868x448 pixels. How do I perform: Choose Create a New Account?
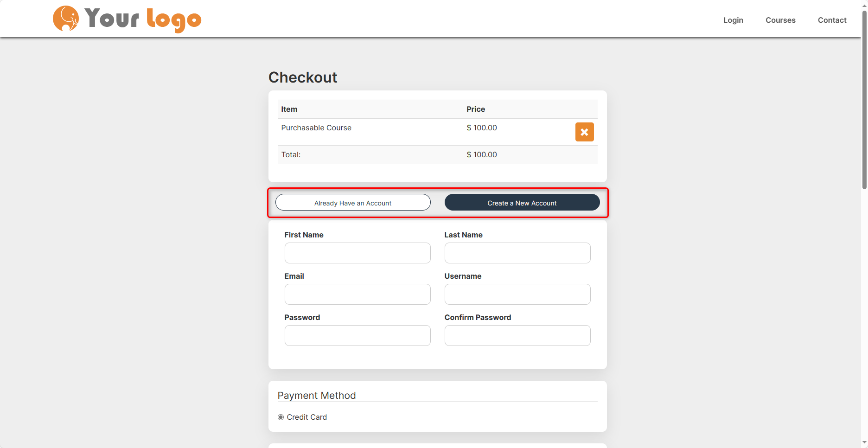click(x=522, y=203)
